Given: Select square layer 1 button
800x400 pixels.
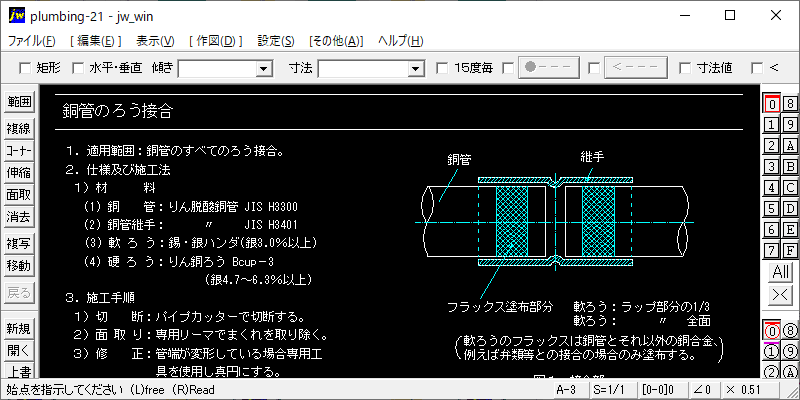Looking at the screenshot, I should pos(772,124).
